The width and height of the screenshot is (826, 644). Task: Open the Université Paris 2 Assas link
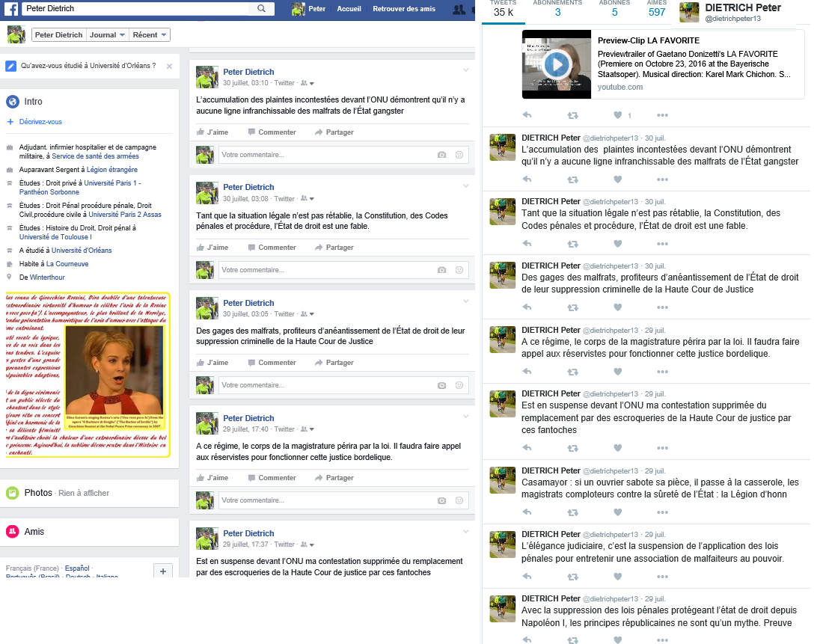coord(125,215)
